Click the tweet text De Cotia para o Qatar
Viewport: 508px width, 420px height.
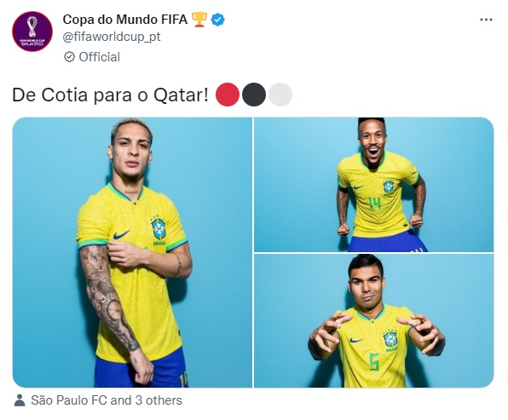110,95
